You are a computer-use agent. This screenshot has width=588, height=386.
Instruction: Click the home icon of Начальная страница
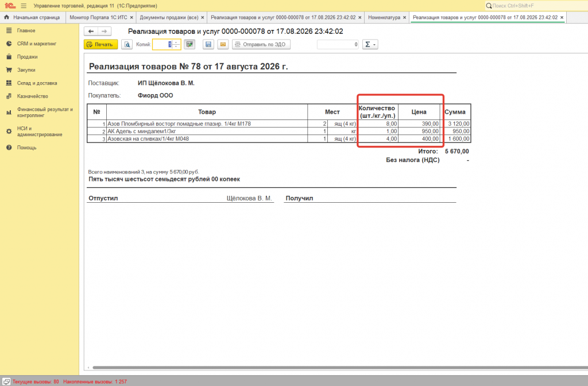[x=6, y=17]
